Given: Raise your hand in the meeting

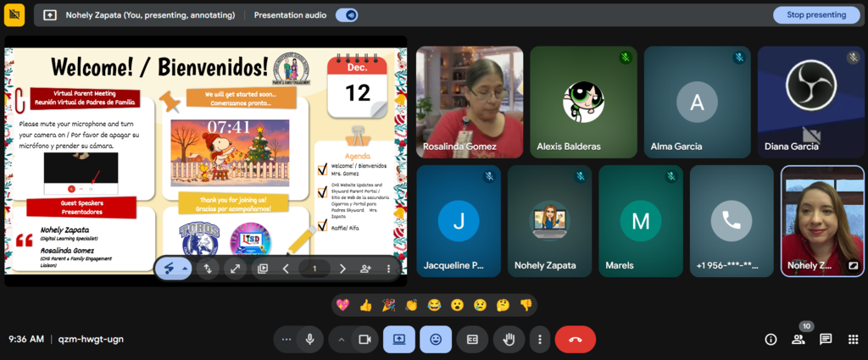Looking at the screenshot, I should [x=509, y=340].
